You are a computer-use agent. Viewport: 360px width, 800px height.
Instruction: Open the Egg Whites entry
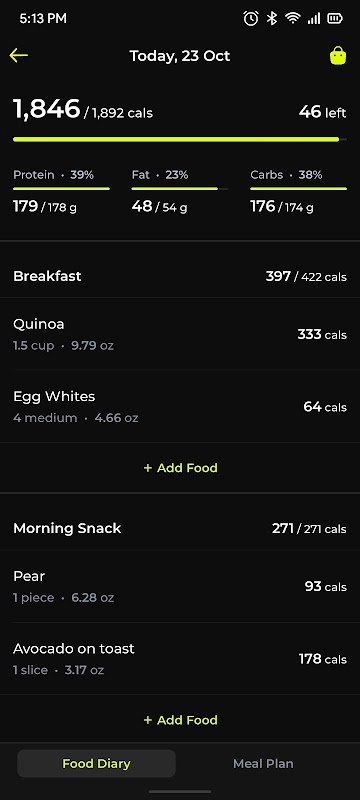coord(180,407)
